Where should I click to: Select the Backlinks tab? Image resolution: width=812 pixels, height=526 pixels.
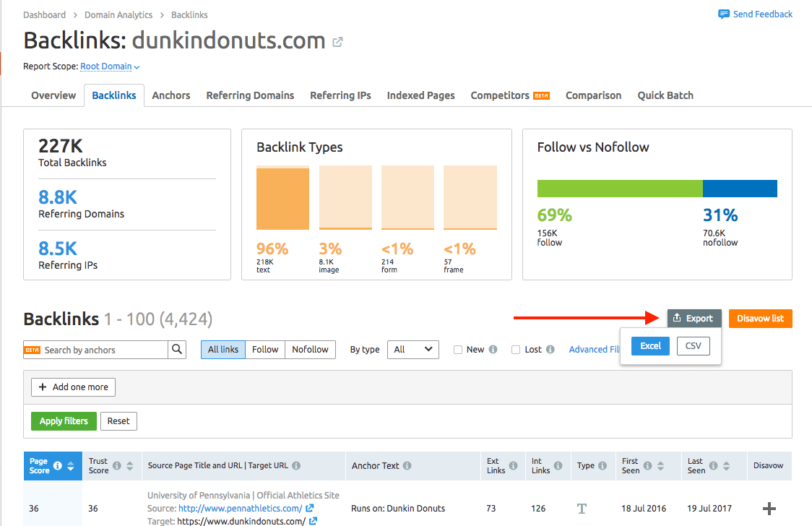(x=114, y=95)
